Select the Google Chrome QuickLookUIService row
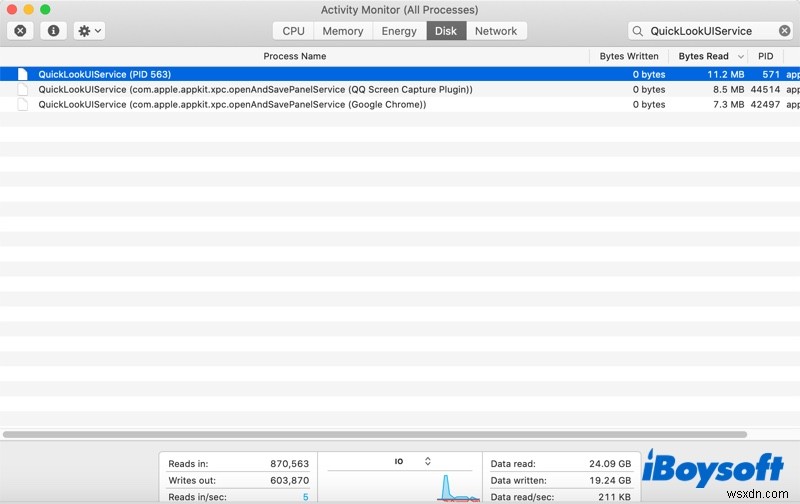Screen dimensions: 800x504 [x=400, y=104]
